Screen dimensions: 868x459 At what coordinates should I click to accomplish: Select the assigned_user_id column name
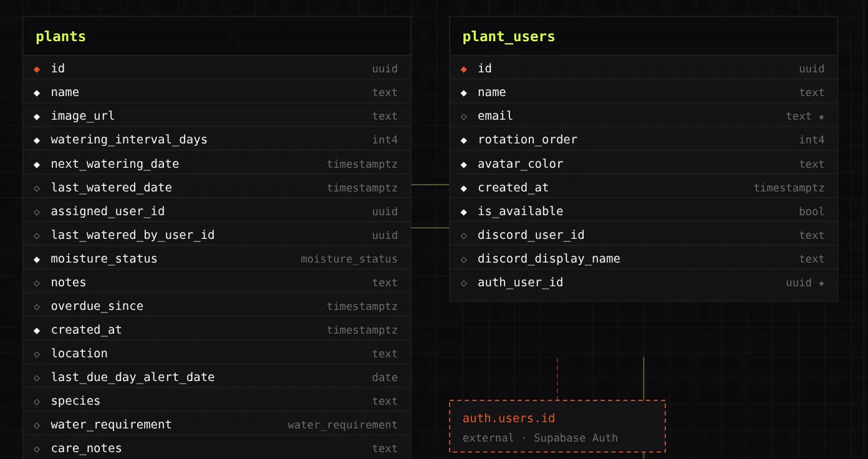click(x=108, y=211)
